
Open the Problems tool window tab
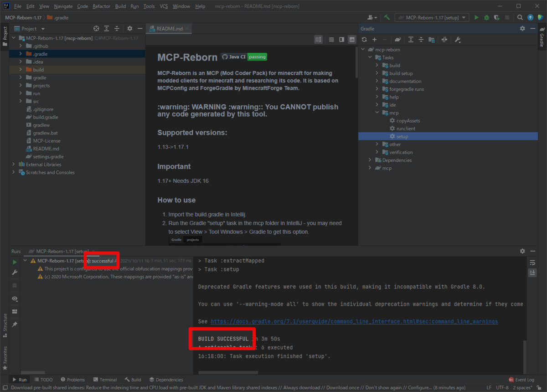coord(72,380)
